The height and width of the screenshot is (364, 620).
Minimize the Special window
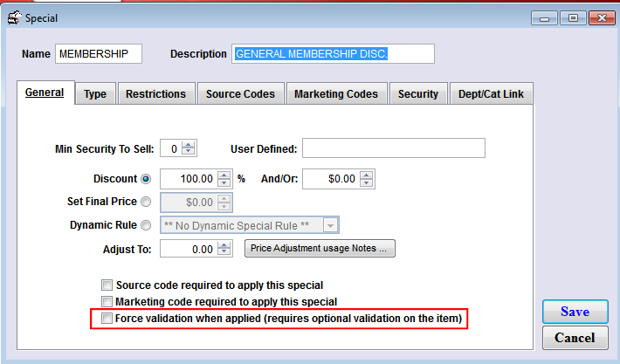pos(545,18)
